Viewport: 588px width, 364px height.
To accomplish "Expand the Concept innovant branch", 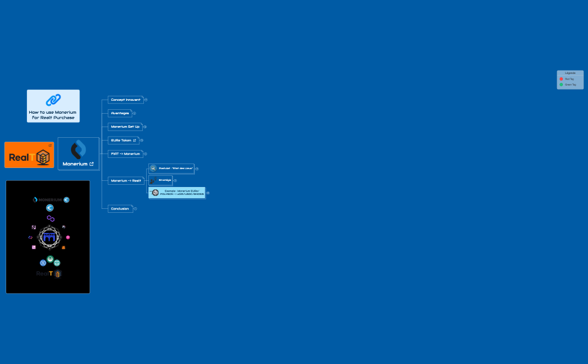I will 146,100.
